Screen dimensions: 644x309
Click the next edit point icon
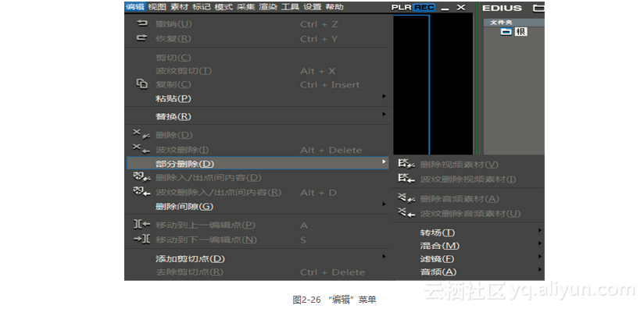tap(142, 239)
